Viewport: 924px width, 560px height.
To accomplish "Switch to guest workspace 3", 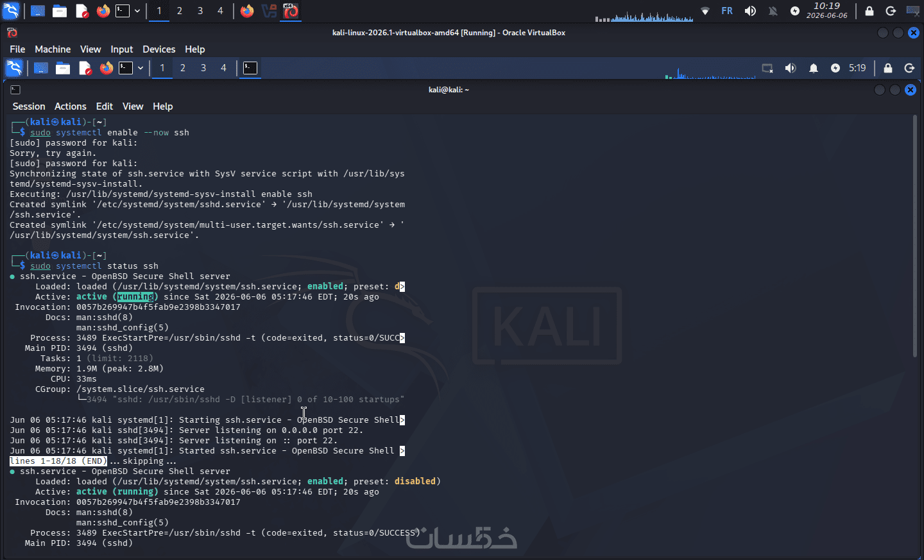I will click(203, 68).
